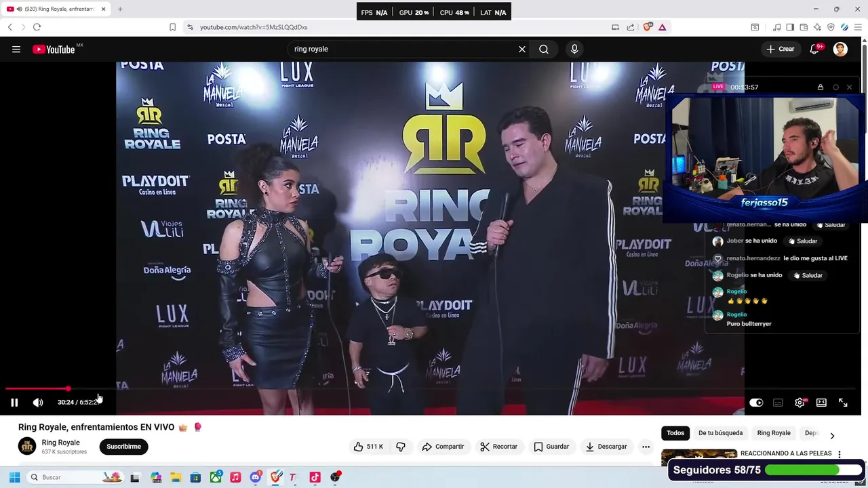This screenshot has height=488, width=868.
Task: Mute the video volume
Action: [38, 403]
